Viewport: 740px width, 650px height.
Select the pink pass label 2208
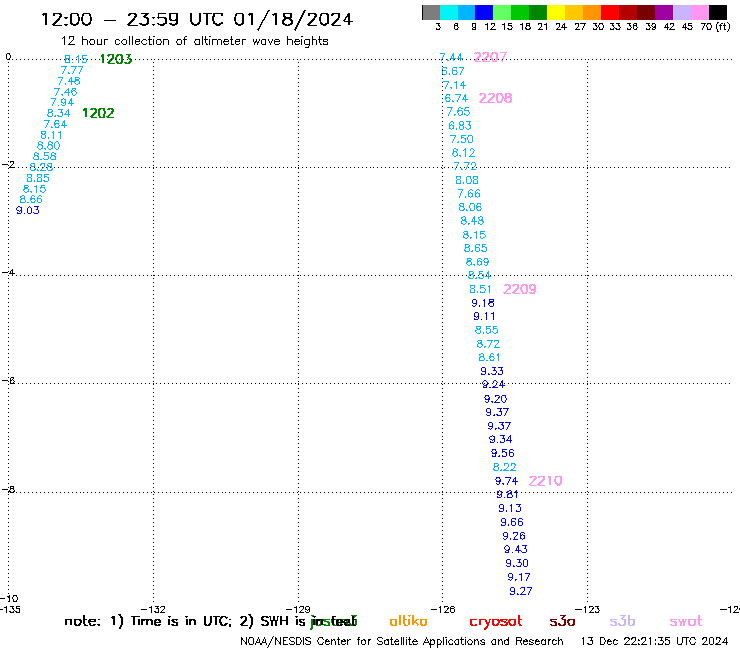click(496, 98)
